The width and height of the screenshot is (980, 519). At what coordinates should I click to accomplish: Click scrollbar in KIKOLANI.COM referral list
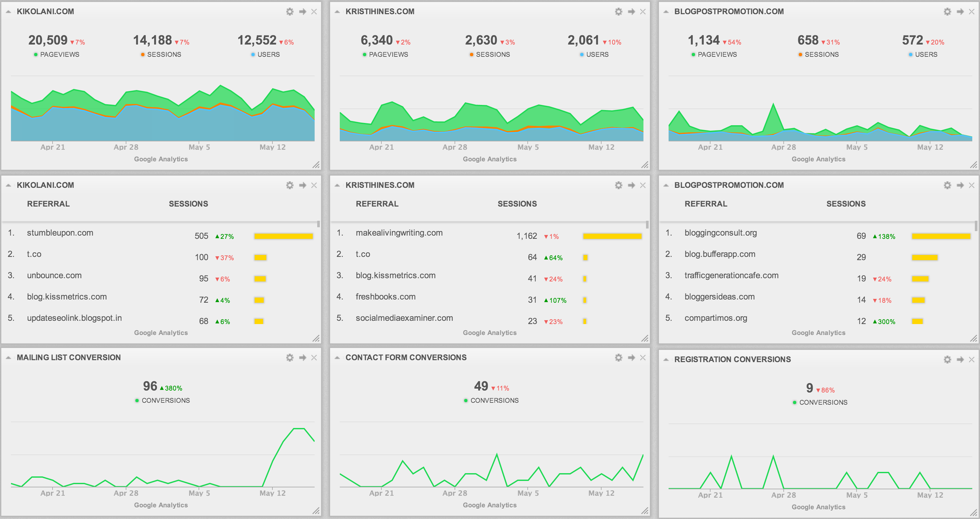318,224
